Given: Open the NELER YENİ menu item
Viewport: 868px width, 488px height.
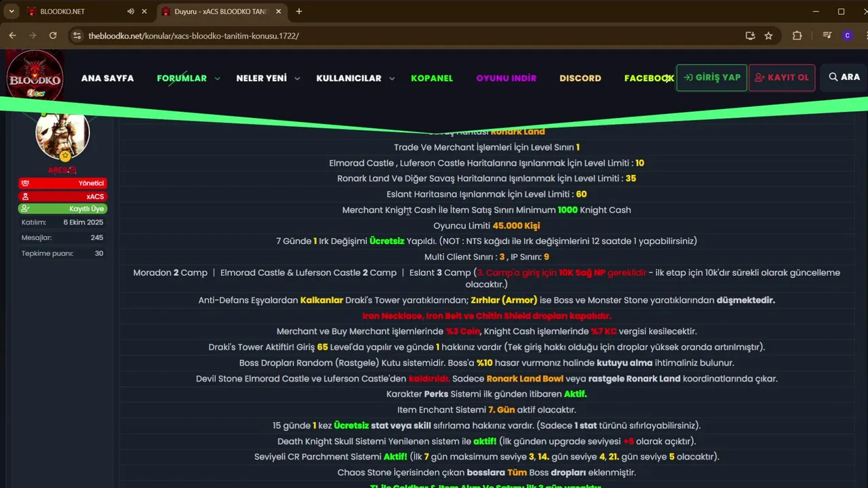Looking at the screenshot, I should (261, 78).
